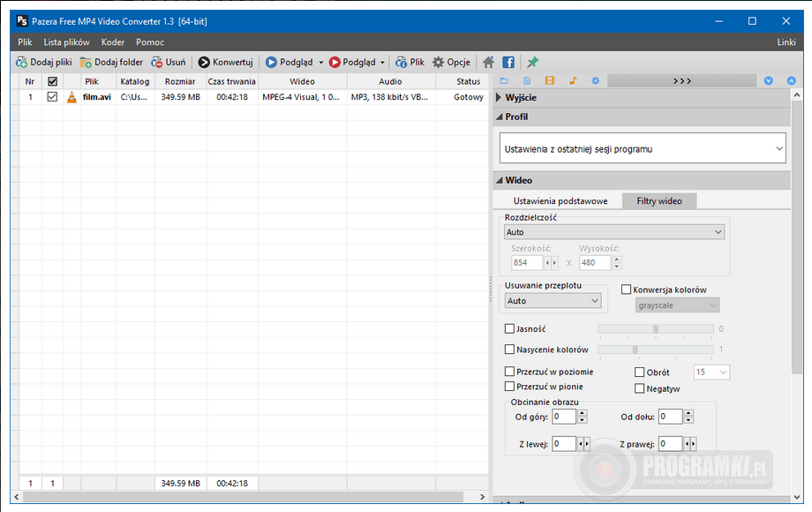The image size is (812, 512).
Task: Click the Plik toolbar button with info icon
Action: point(410,62)
